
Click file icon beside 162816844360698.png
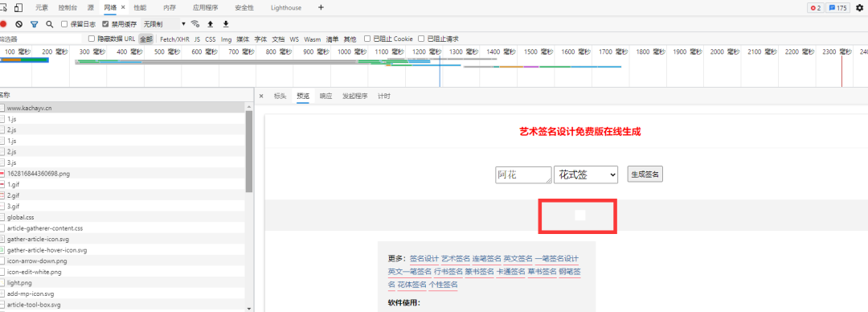coord(2,174)
